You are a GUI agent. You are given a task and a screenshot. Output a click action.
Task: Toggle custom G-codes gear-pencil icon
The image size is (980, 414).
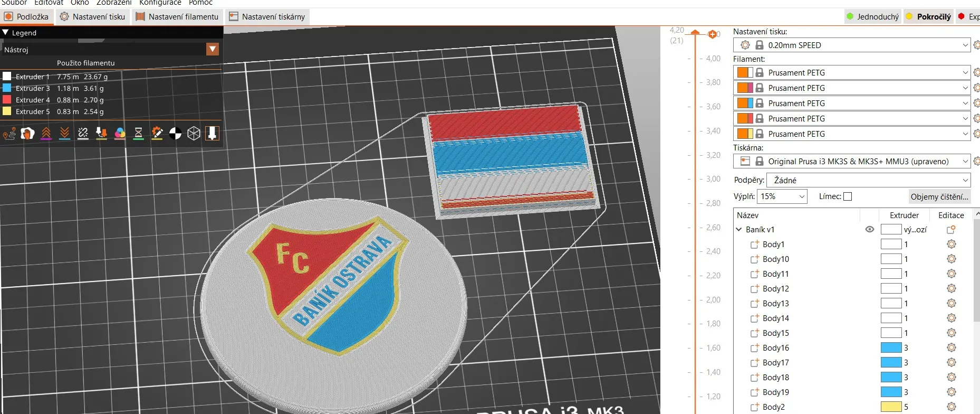[x=157, y=134]
